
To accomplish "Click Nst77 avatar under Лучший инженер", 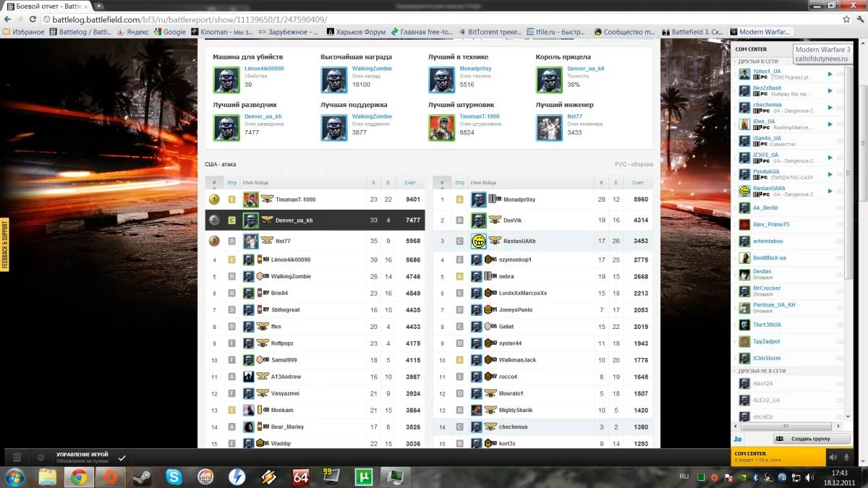I will point(549,128).
